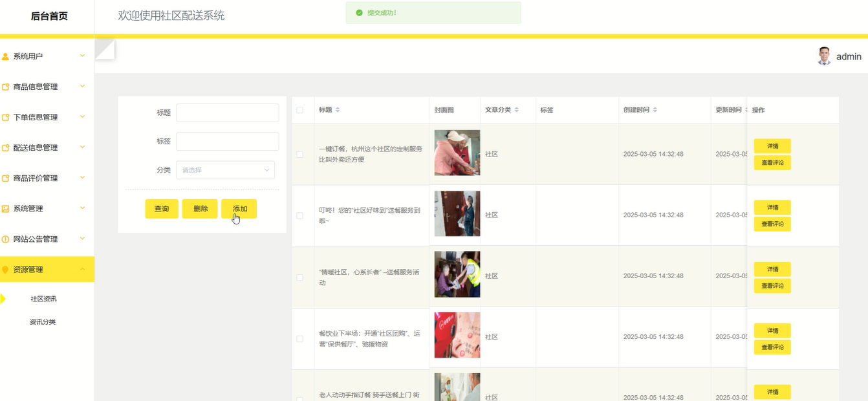Check the row 一键订餐，杭州这个社区 checkbox
This screenshot has width=868, height=401.
coord(299,154)
